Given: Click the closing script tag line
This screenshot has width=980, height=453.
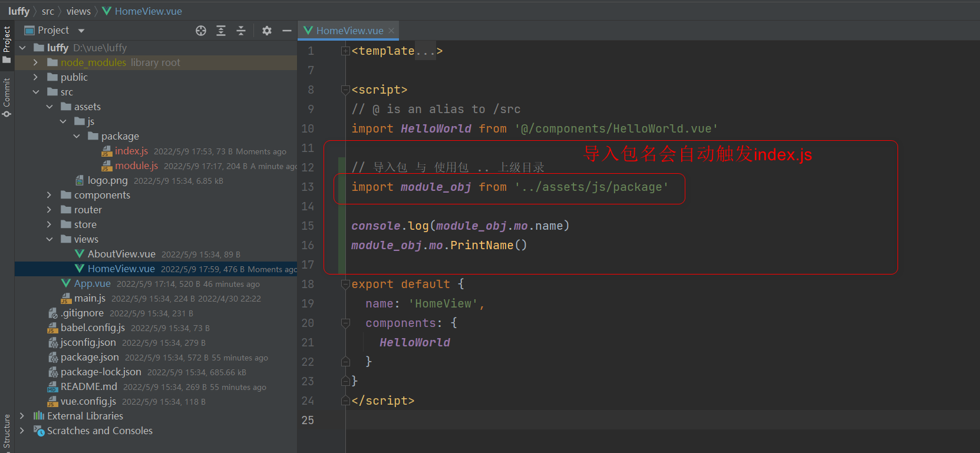Looking at the screenshot, I should 383,401.
